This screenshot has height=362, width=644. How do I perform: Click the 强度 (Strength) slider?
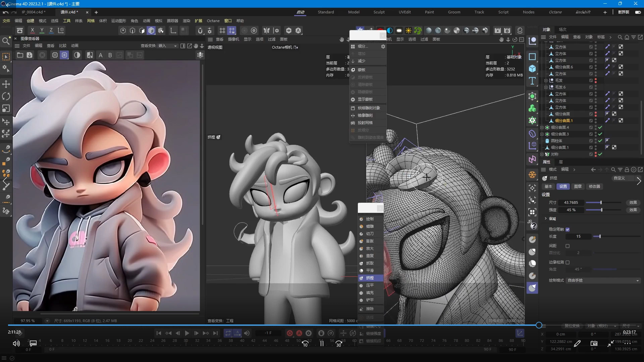click(x=602, y=210)
